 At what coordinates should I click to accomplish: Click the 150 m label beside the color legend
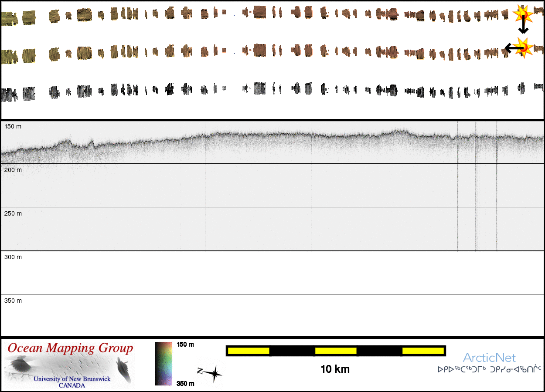coord(185,345)
